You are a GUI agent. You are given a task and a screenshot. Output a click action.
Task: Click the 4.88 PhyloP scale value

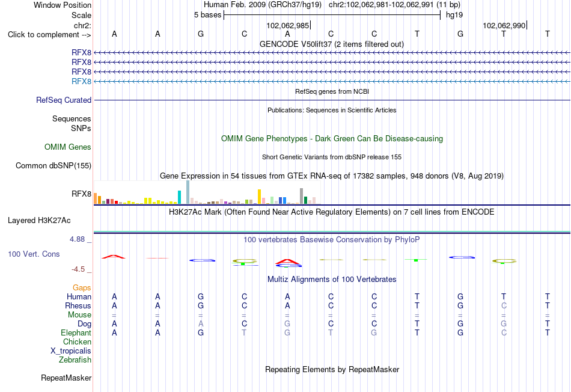[77, 239]
